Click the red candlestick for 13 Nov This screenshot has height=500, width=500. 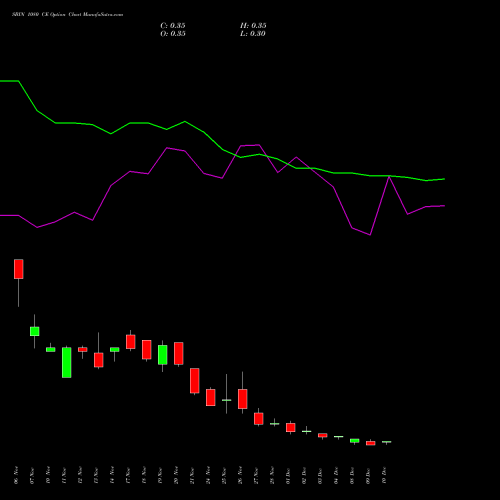(x=99, y=360)
